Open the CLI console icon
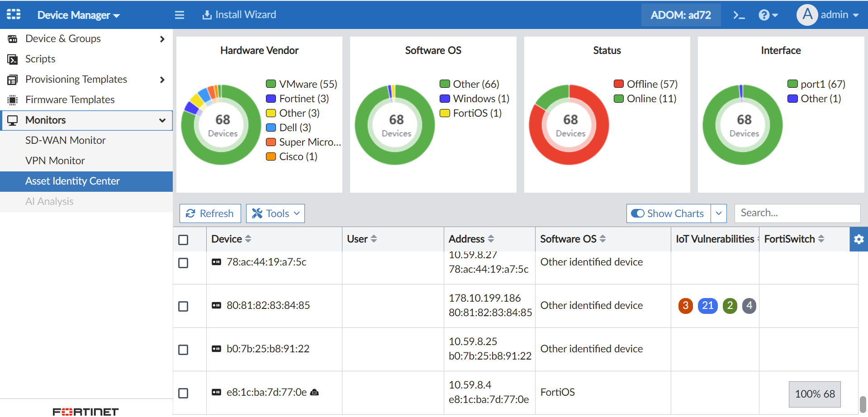The height and width of the screenshot is (417, 868). click(x=739, y=15)
